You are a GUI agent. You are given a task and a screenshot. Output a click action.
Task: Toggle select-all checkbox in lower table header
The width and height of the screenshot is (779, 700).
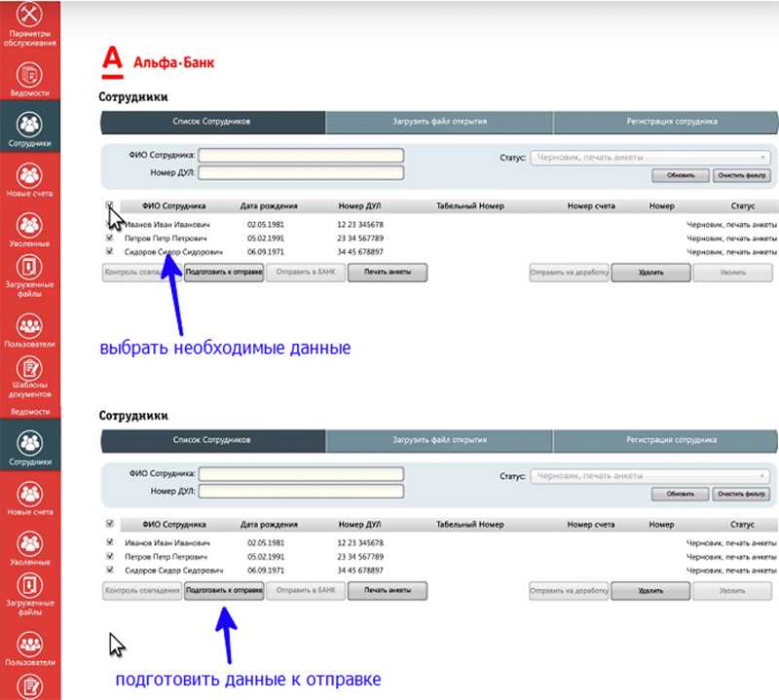[110, 523]
